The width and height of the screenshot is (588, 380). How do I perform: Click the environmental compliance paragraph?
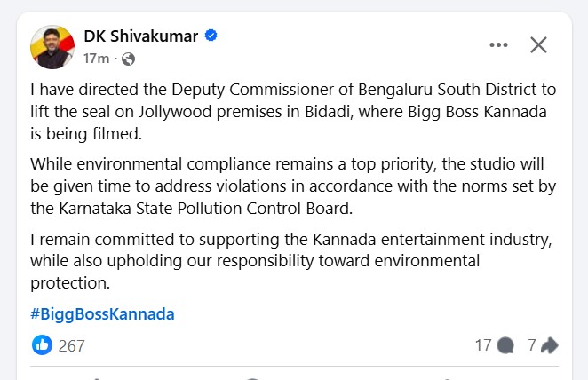[x=293, y=185]
